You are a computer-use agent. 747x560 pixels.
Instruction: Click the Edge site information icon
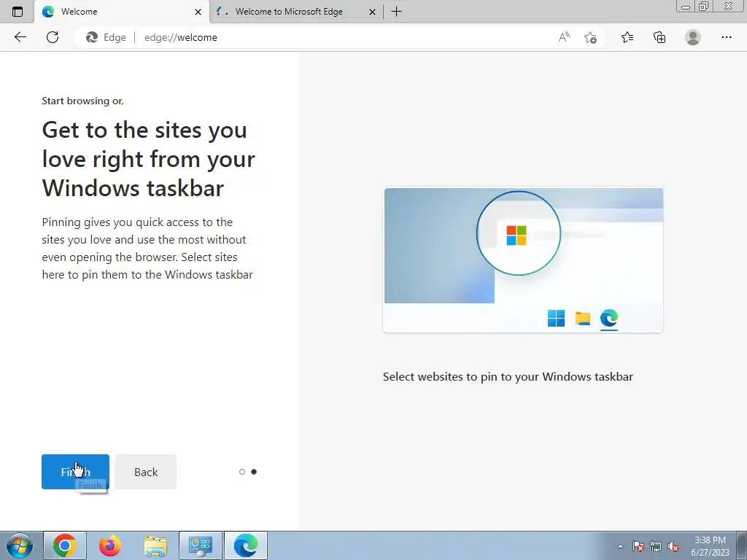tap(107, 37)
